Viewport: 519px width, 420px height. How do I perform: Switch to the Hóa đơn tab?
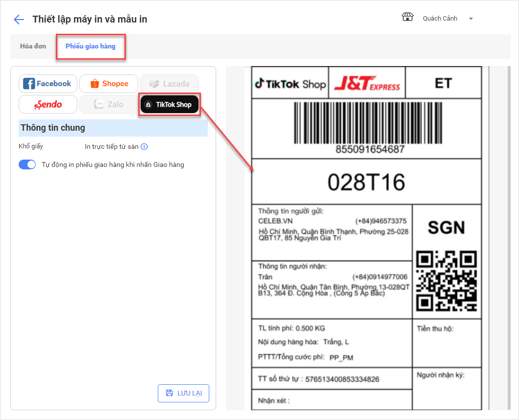click(x=33, y=47)
